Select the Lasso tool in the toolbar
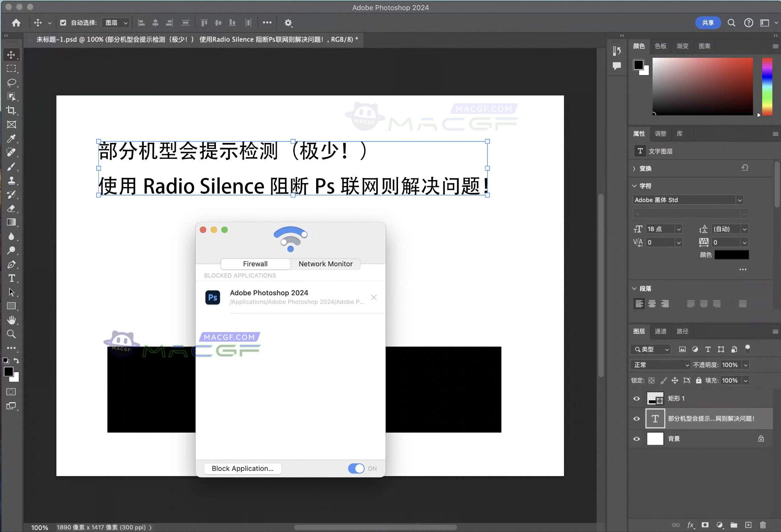 tap(12, 83)
